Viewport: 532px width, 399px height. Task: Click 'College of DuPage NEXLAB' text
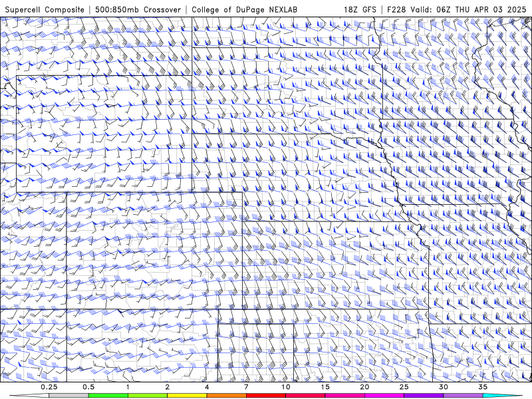tap(244, 9)
